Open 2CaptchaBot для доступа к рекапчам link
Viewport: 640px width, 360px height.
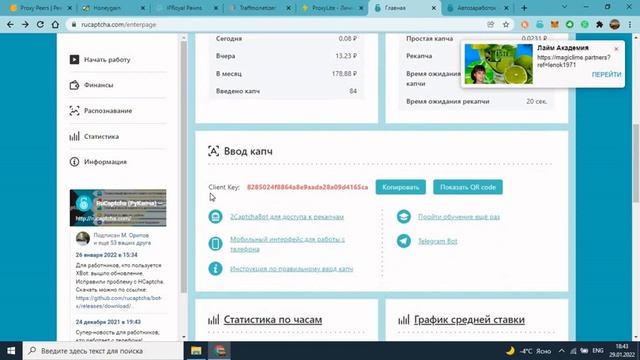pyautogui.click(x=287, y=217)
